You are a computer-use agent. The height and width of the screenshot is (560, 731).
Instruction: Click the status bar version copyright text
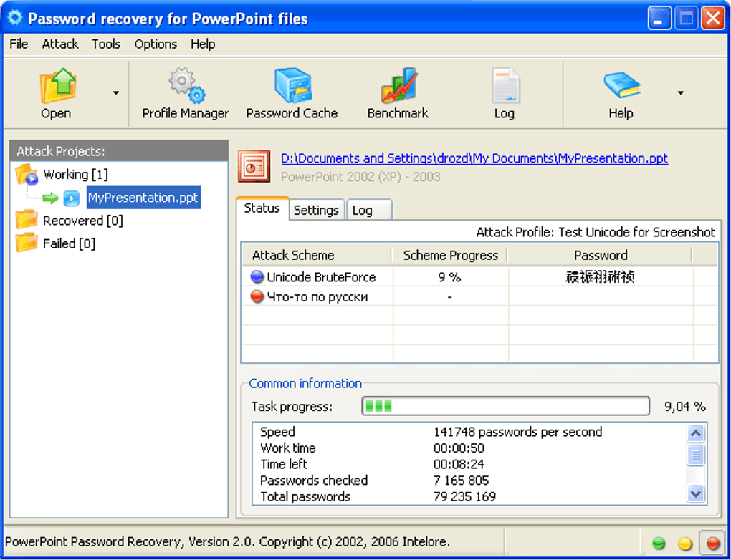227,542
